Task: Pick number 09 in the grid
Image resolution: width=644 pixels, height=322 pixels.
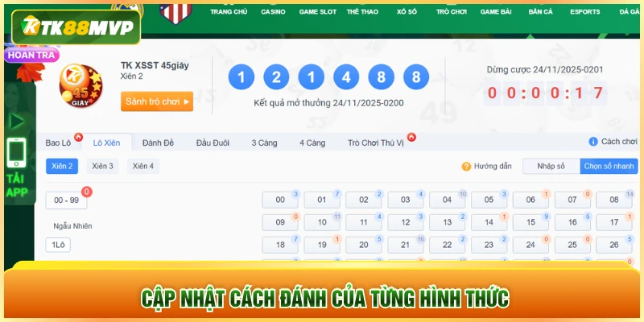Action: point(280,223)
